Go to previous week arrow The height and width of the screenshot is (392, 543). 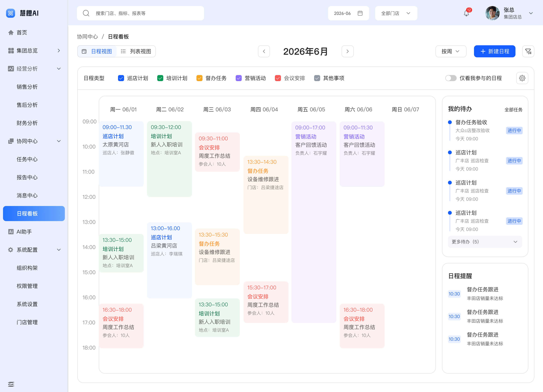[264, 51]
